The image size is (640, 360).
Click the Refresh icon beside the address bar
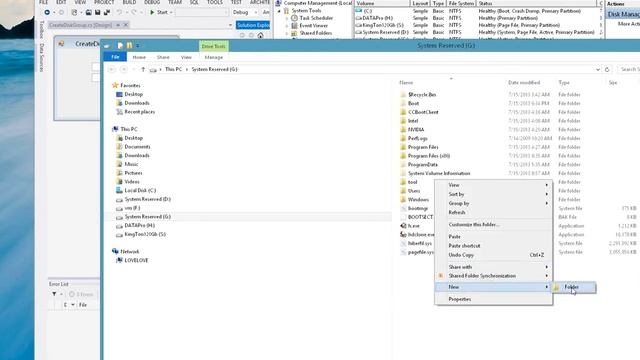(x=607, y=69)
